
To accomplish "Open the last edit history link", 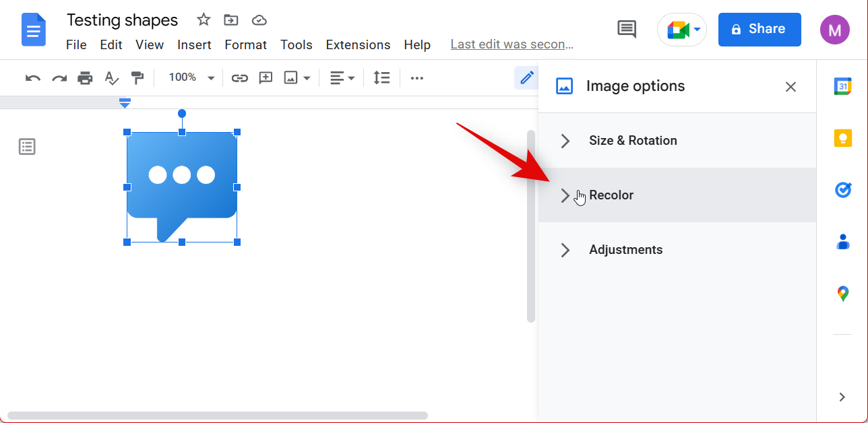I will pos(512,44).
